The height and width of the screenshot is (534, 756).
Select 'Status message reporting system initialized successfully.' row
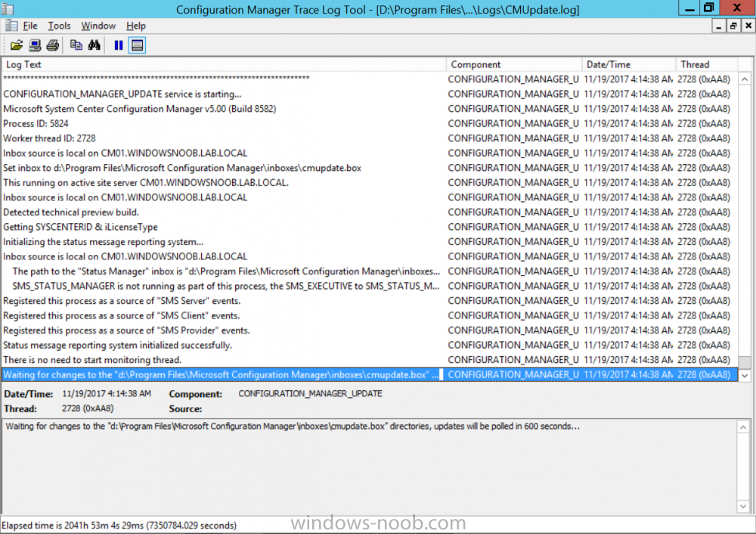click(370, 346)
